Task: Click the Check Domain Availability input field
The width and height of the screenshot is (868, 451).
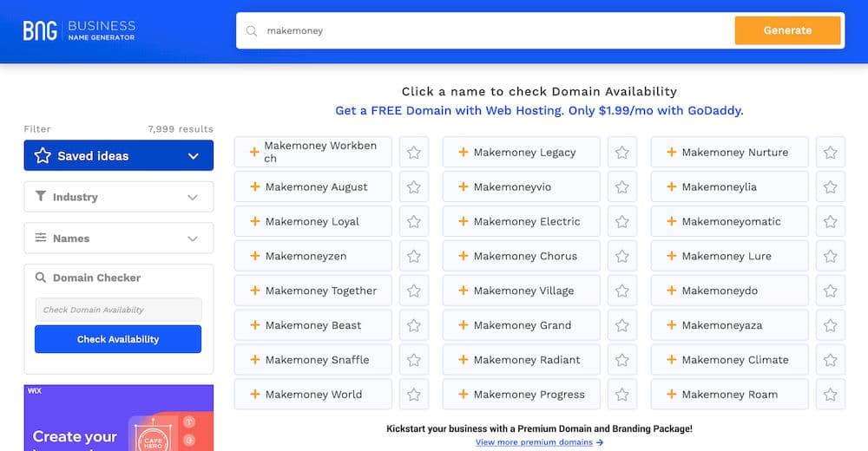Action: click(x=118, y=310)
